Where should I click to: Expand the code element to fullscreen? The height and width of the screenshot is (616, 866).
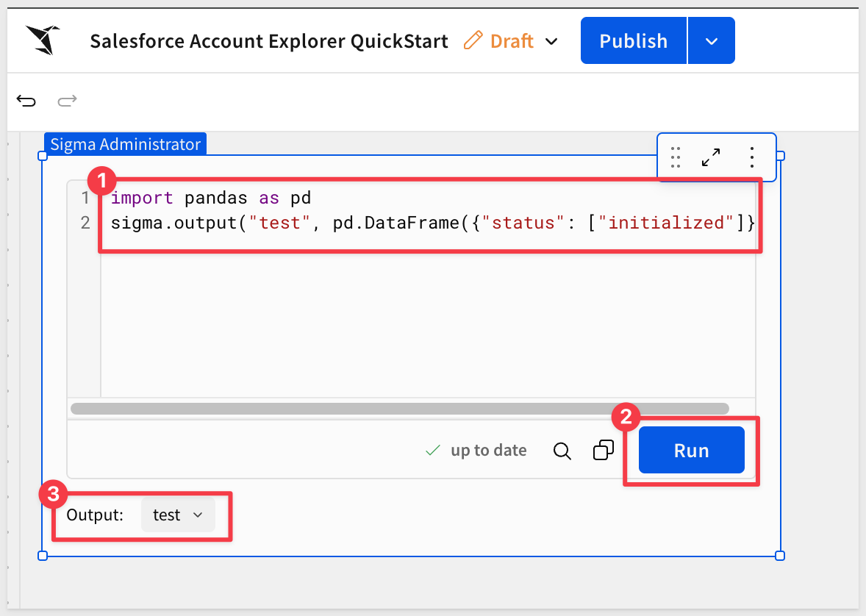click(x=711, y=157)
